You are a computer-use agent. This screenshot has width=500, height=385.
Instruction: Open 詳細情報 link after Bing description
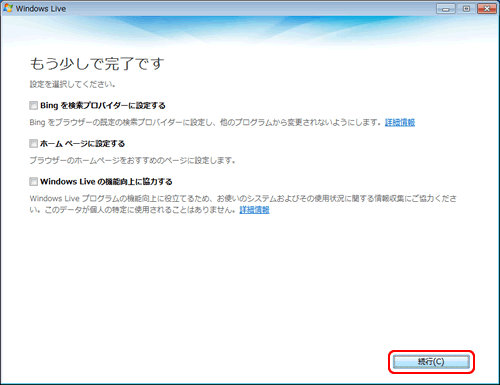(400, 122)
